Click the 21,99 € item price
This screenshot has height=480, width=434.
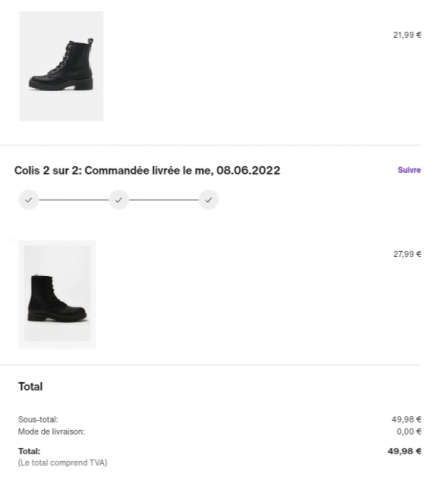(x=407, y=35)
